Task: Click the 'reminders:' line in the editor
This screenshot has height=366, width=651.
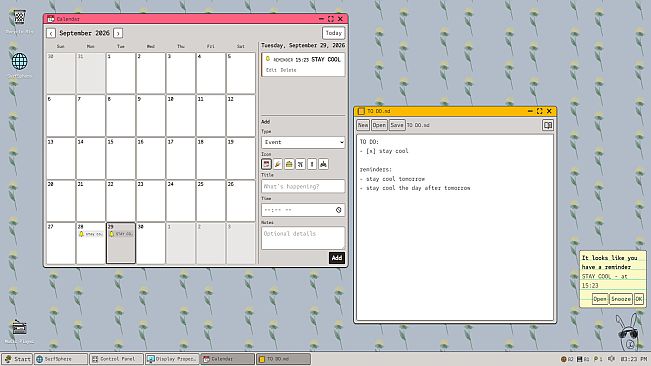Action: 376,169
